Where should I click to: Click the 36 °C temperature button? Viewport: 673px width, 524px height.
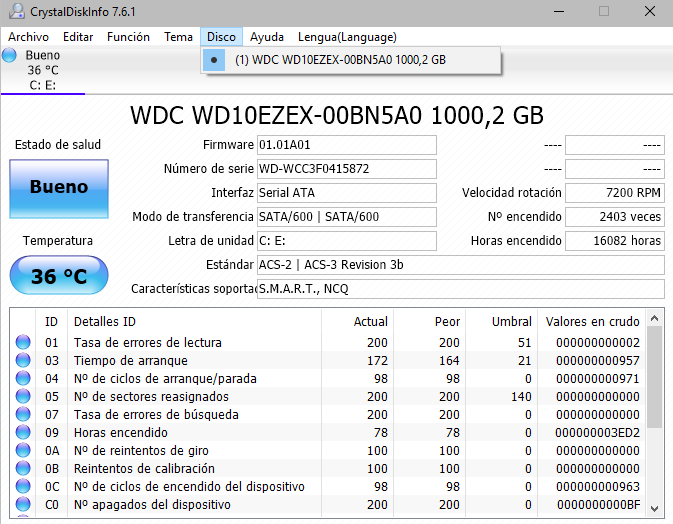[x=59, y=276]
